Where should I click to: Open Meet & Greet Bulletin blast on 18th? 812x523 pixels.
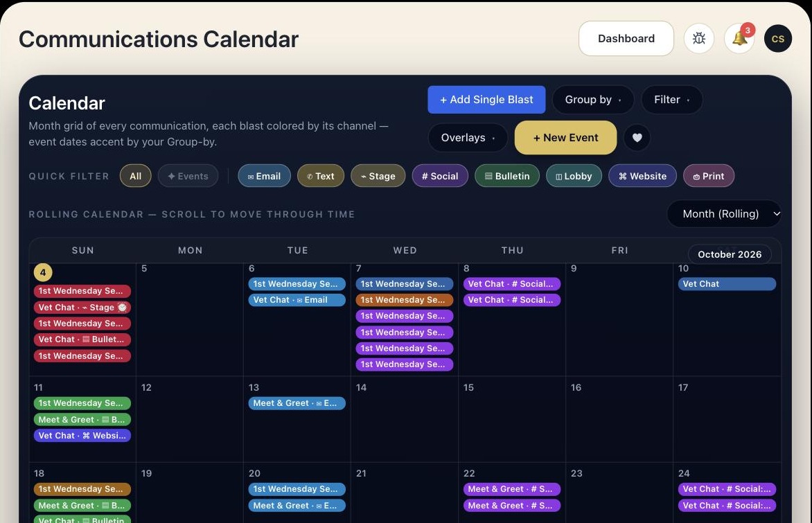pos(82,506)
